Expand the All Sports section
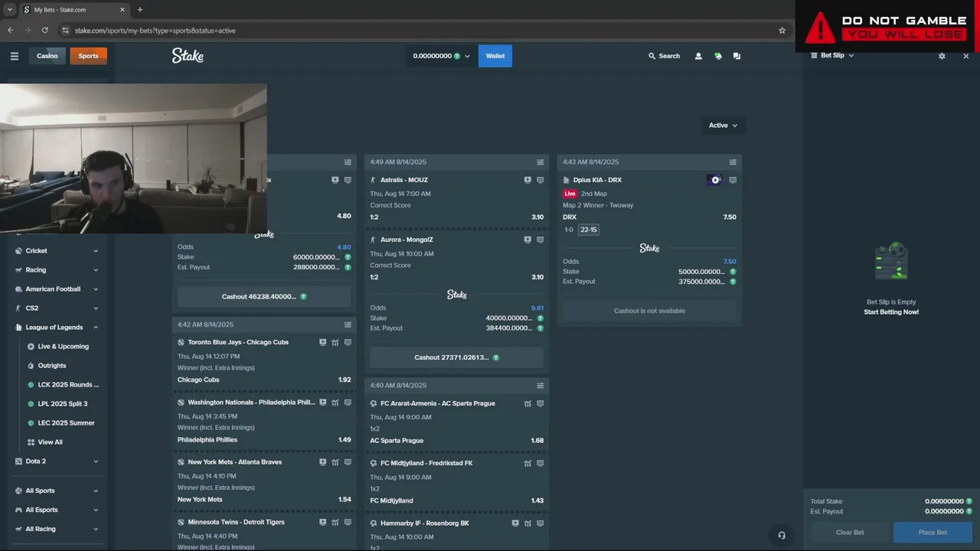The height and width of the screenshot is (551, 980). [x=56, y=491]
